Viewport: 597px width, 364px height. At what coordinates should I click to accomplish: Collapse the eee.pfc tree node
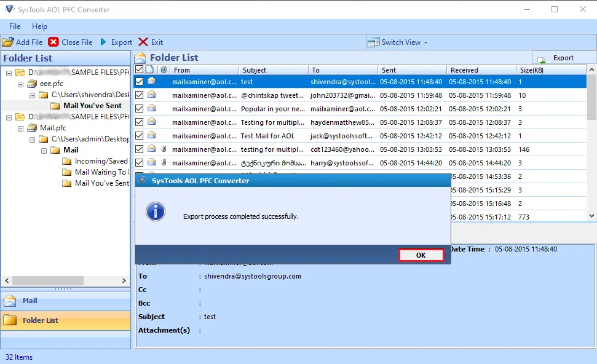(x=20, y=84)
